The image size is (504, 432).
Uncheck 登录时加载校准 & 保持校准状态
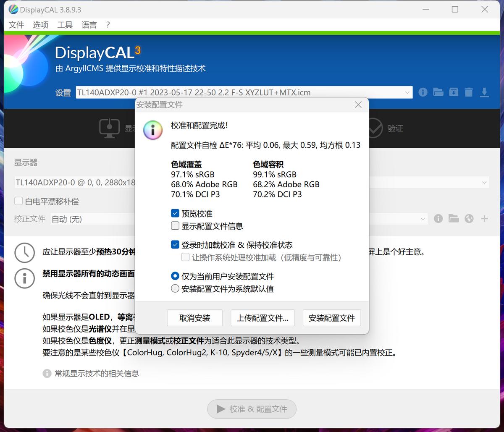tap(175, 244)
